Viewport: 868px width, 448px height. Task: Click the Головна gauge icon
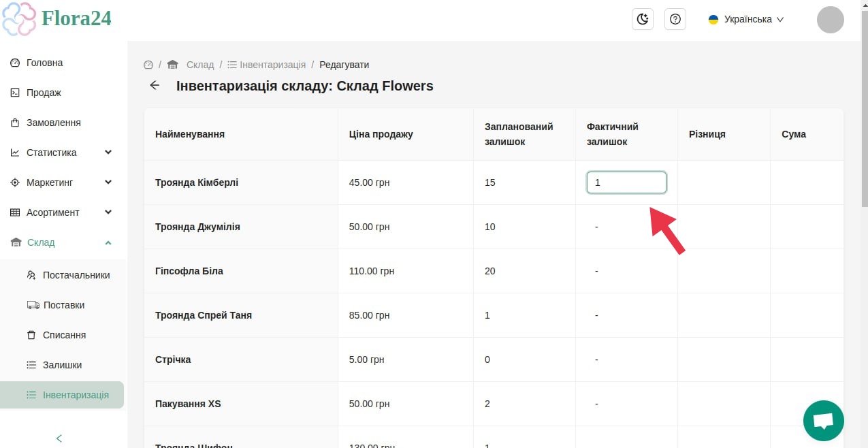click(15, 63)
